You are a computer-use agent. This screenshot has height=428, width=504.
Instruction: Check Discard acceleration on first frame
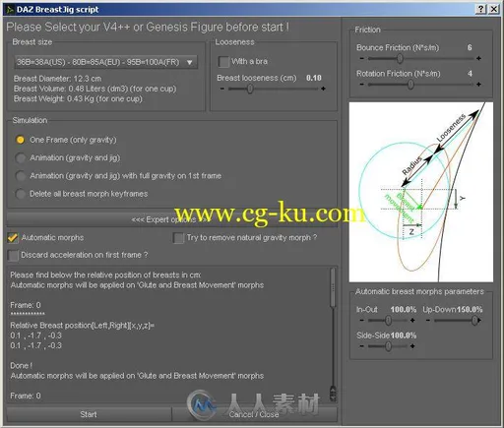tap(13, 255)
